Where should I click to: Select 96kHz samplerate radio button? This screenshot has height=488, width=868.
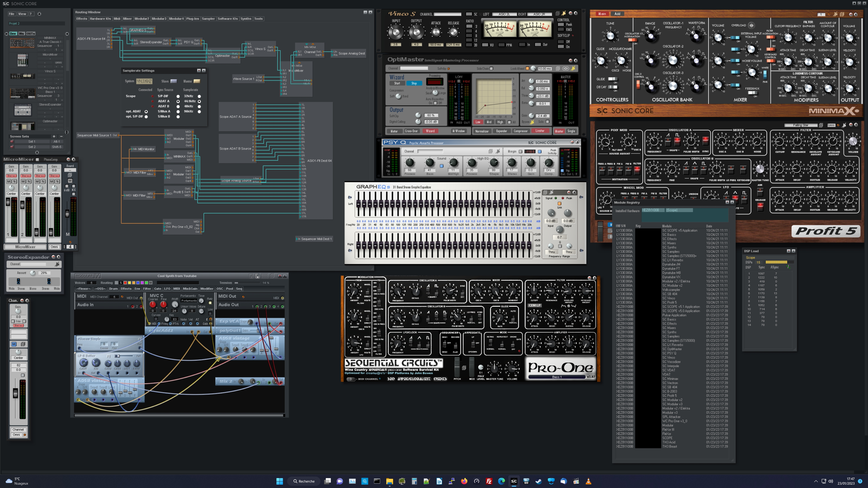tap(199, 111)
